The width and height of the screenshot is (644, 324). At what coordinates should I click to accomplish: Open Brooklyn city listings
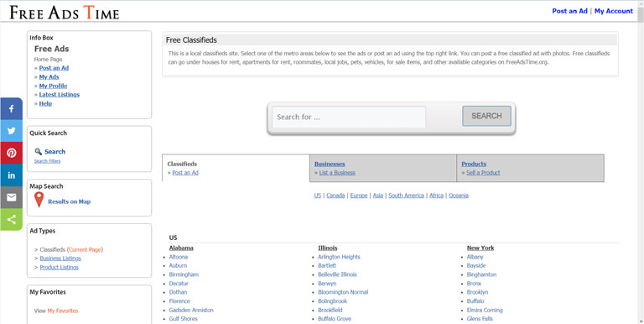(477, 292)
